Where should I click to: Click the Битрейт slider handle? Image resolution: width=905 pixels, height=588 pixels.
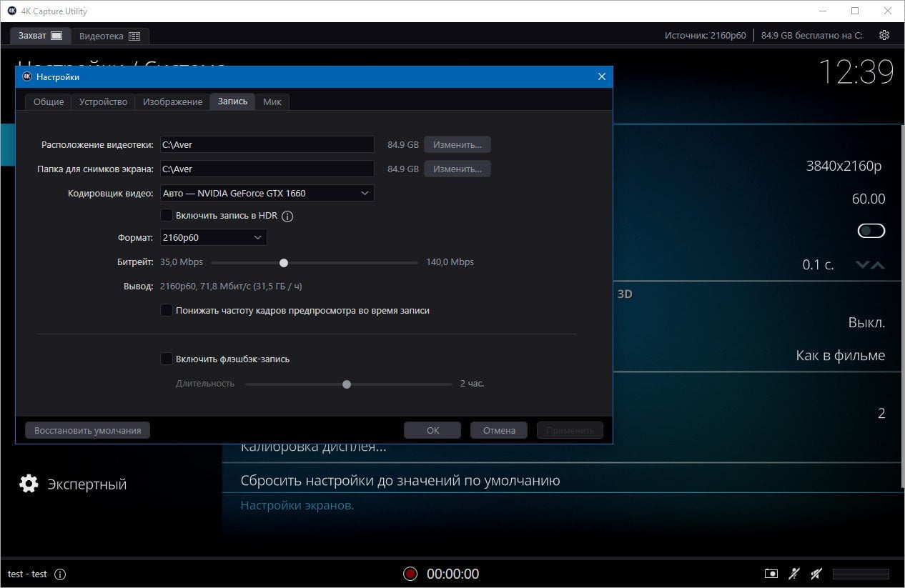click(284, 263)
